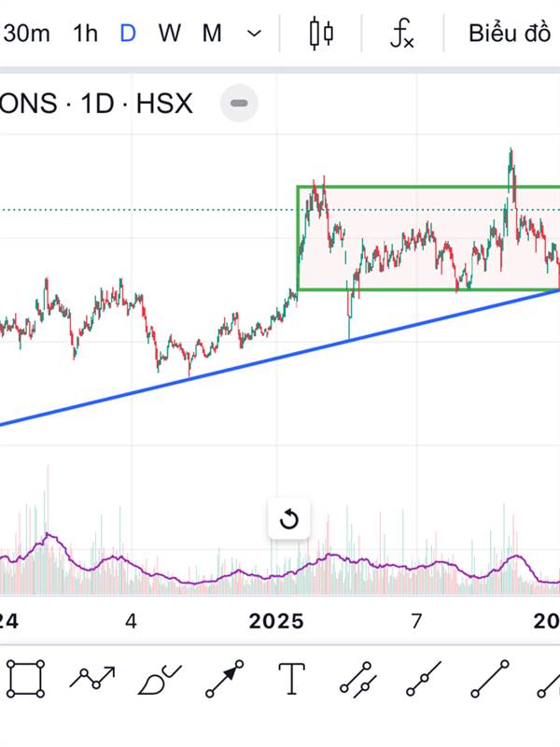
Task: Click the reset chart view button
Action: click(289, 519)
